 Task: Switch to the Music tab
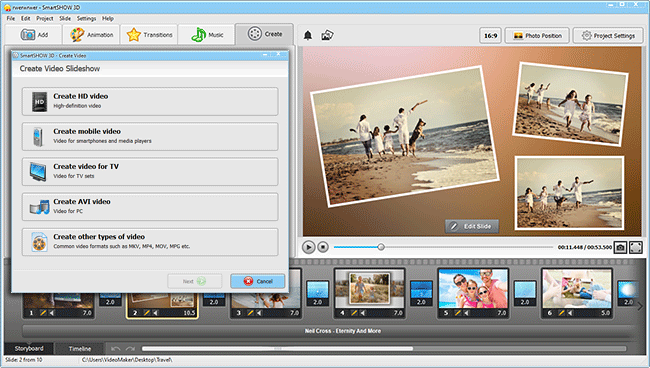click(207, 35)
